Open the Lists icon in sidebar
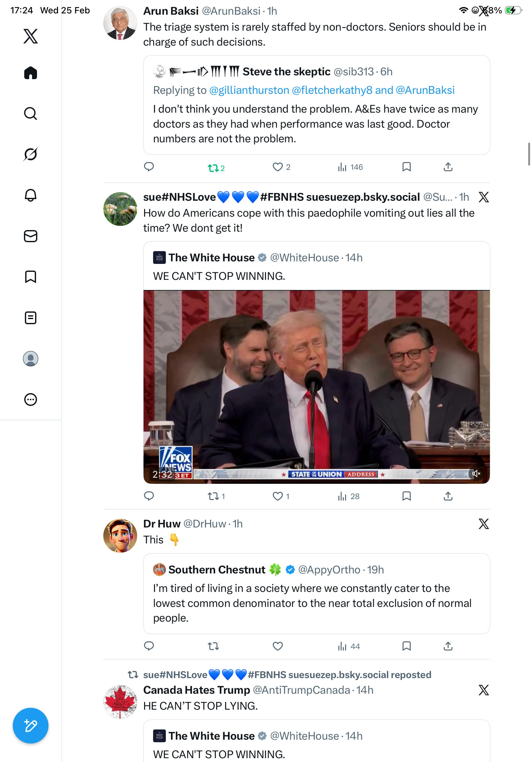532x762 pixels. pos(31,317)
